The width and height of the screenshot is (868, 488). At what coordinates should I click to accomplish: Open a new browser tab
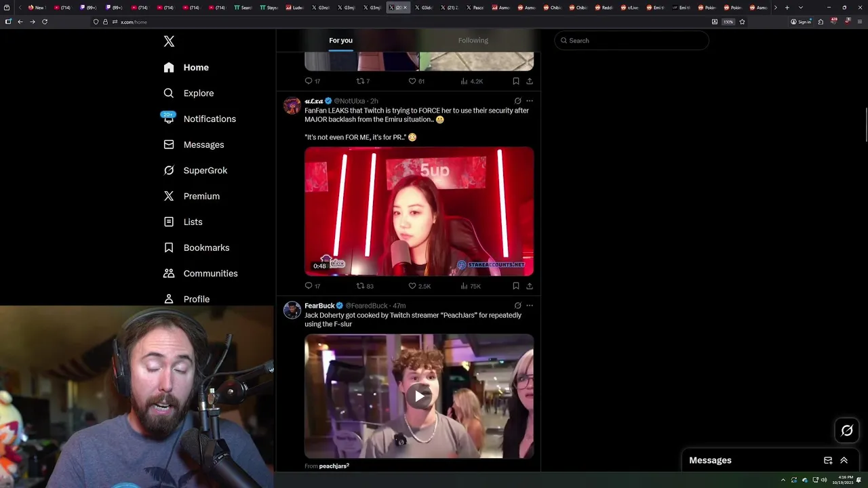[x=787, y=7]
